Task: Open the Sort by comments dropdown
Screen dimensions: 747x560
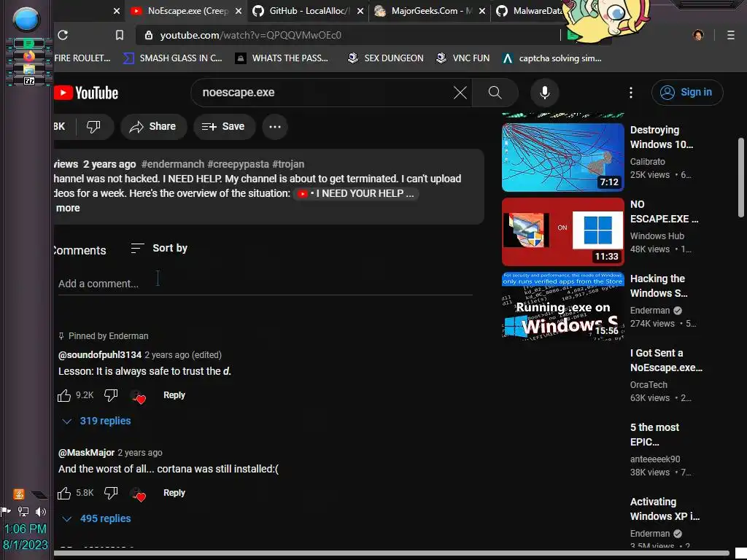Action: tap(159, 248)
